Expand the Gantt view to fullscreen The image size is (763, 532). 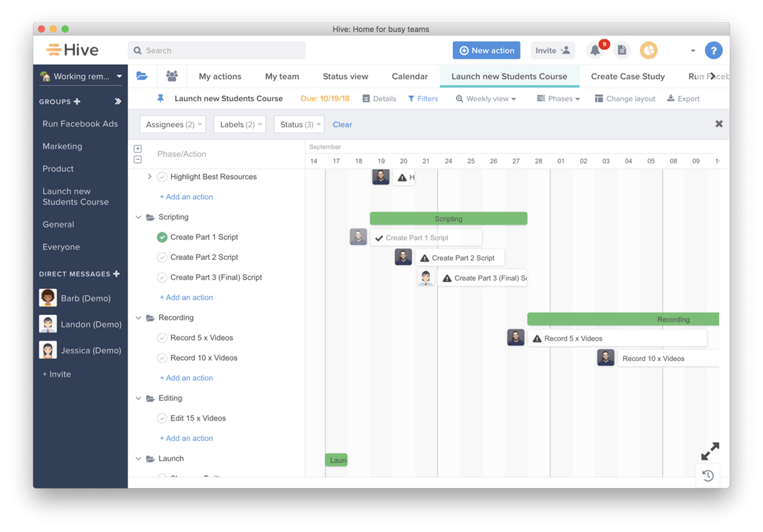[x=709, y=451]
